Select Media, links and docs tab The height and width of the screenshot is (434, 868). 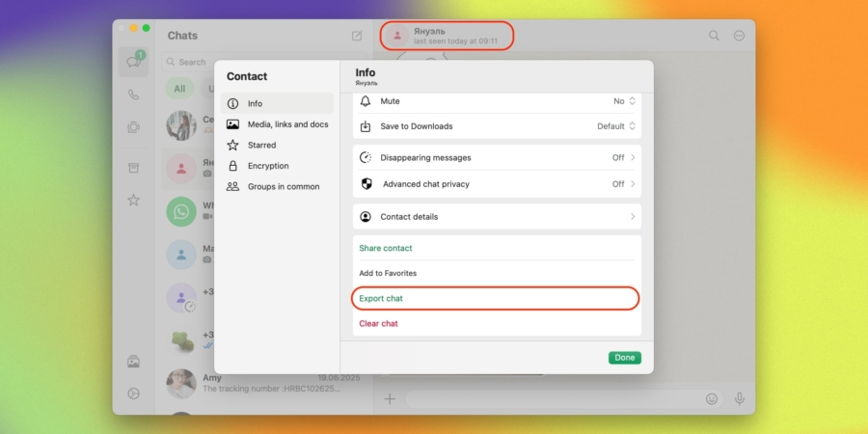pos(277,124)
